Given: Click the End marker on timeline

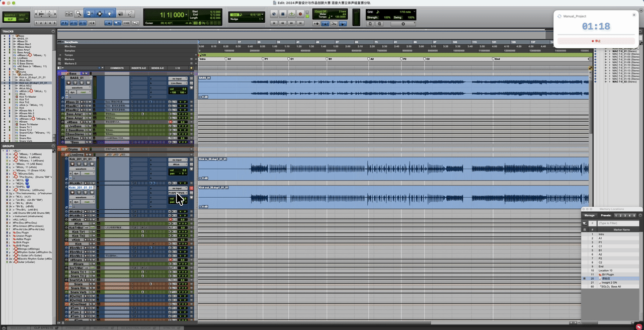Looking at the screenshot, I should click(x=496, y=59).
